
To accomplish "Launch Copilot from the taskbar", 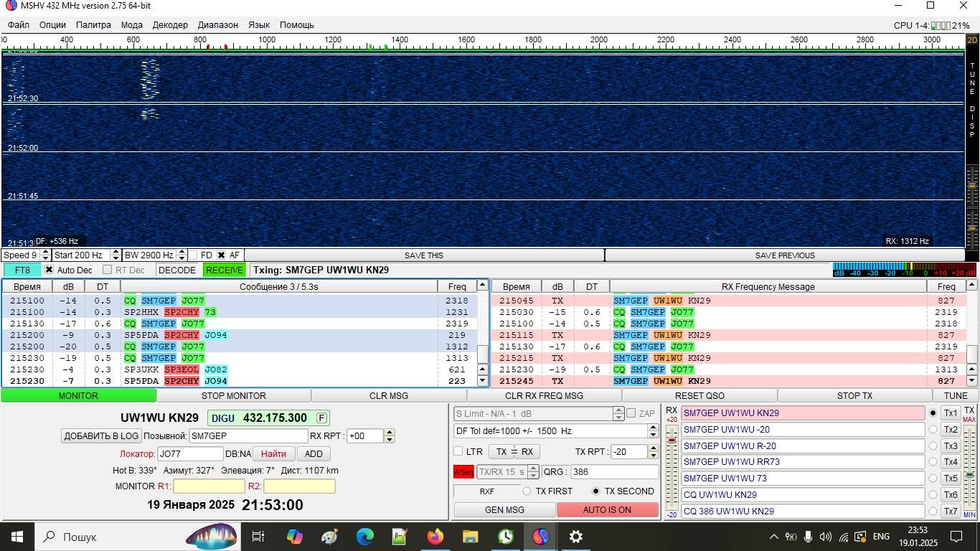I will pos(294,537).
